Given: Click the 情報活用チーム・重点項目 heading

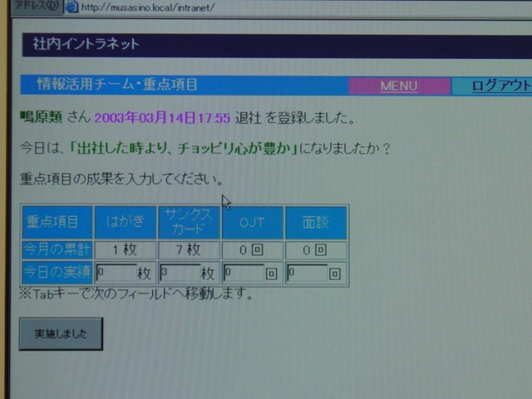Looking at the screenshot, I should pyautogui.click(x=117, y=84).
